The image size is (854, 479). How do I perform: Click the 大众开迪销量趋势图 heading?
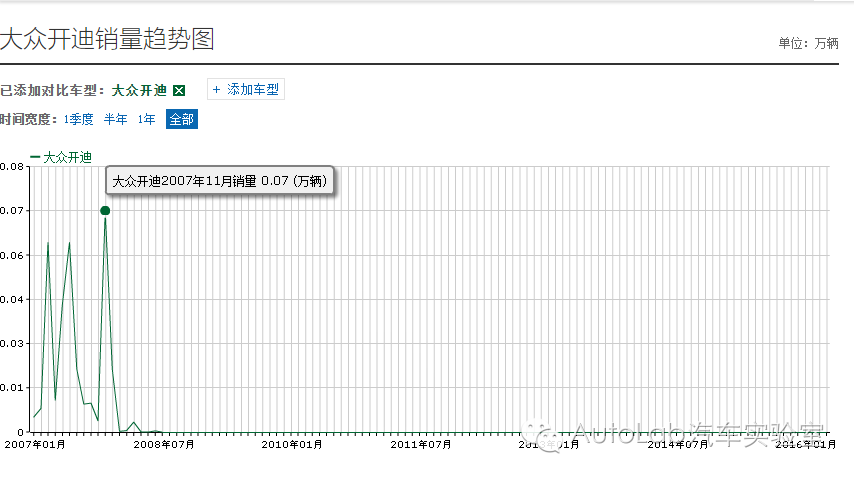(107, 39)
